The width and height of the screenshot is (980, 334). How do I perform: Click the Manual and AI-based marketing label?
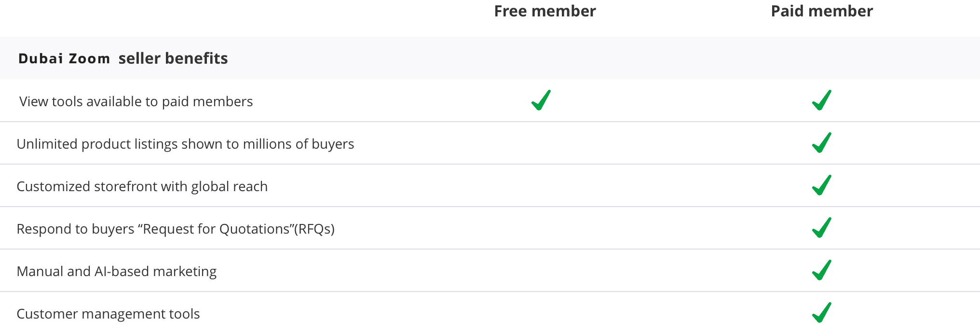pyautogui.click(x=116, y=271)
